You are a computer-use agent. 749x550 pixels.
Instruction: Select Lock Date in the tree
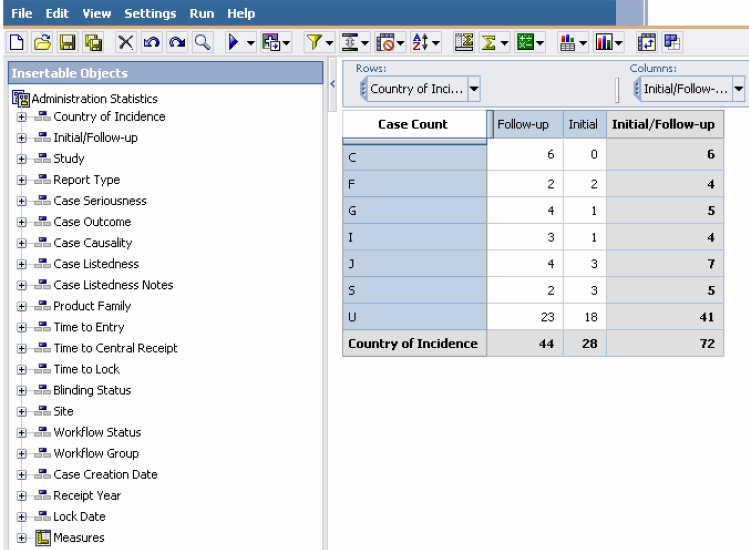pyautogui.click(x=79, y=517)
